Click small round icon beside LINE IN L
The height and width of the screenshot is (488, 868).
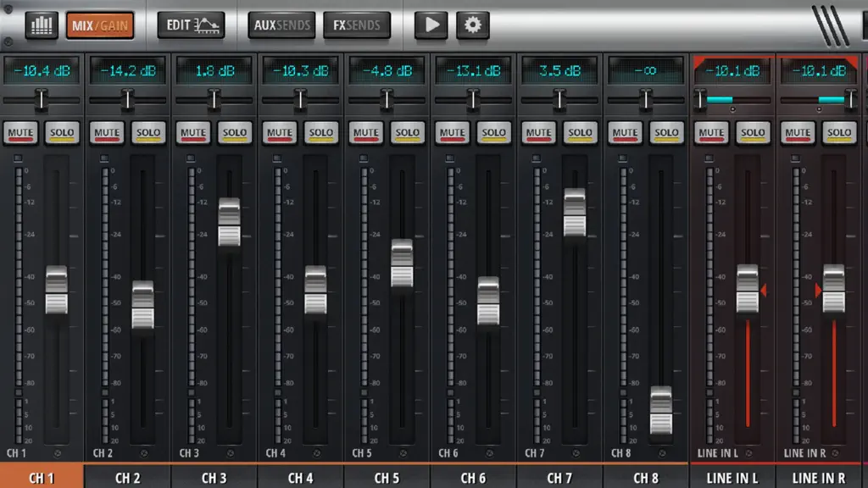749,453
